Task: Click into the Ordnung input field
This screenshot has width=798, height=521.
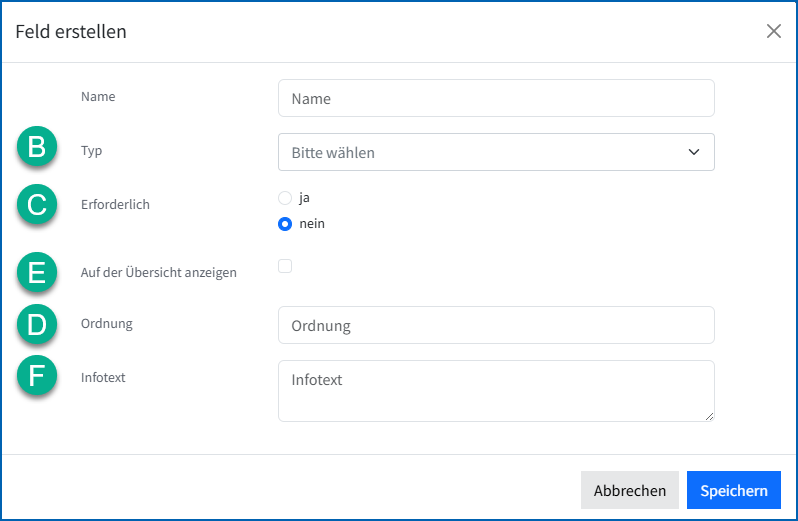Action: 495,325
